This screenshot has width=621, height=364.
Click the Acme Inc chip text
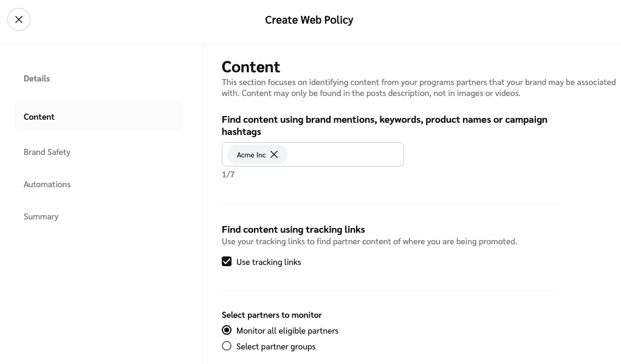pos(251,155)
